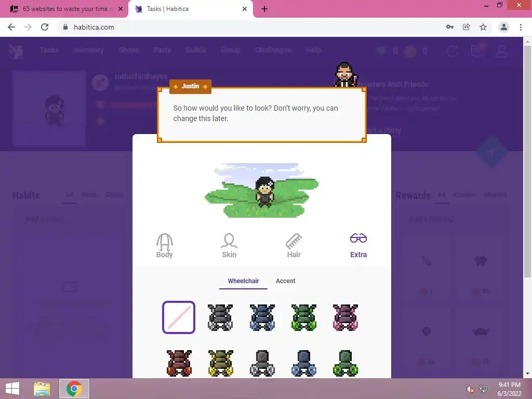Open the Group menu

pyautogui.click(x=230, y=50)
